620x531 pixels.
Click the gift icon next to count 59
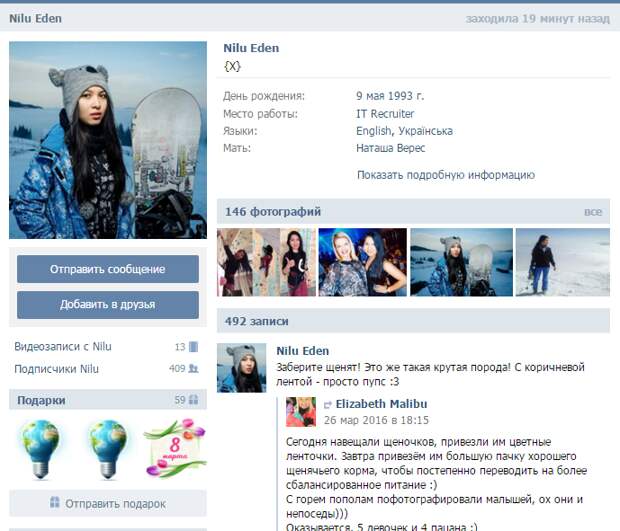coord(194,400)
